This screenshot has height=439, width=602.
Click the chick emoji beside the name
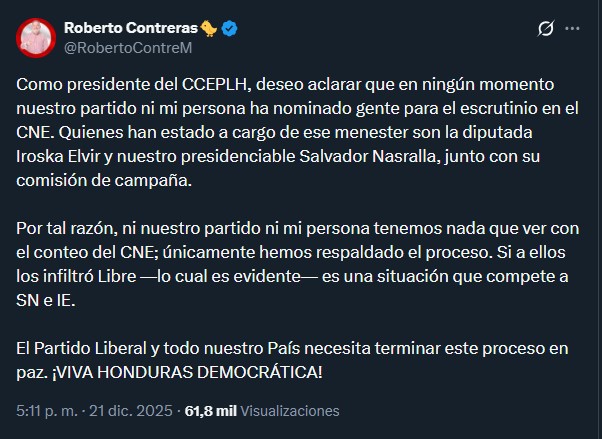click(x=209, y=28)
